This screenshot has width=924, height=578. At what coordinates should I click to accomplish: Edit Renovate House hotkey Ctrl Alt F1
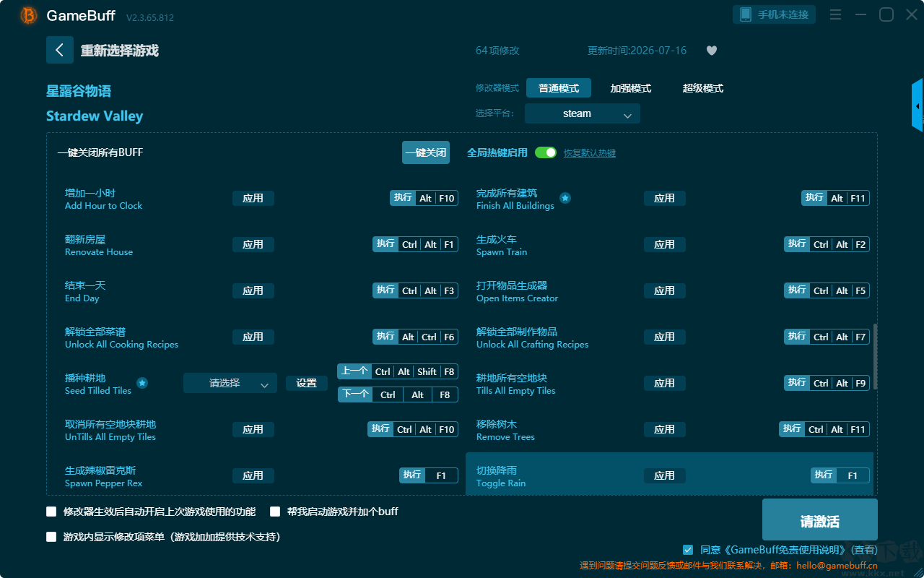416,244
